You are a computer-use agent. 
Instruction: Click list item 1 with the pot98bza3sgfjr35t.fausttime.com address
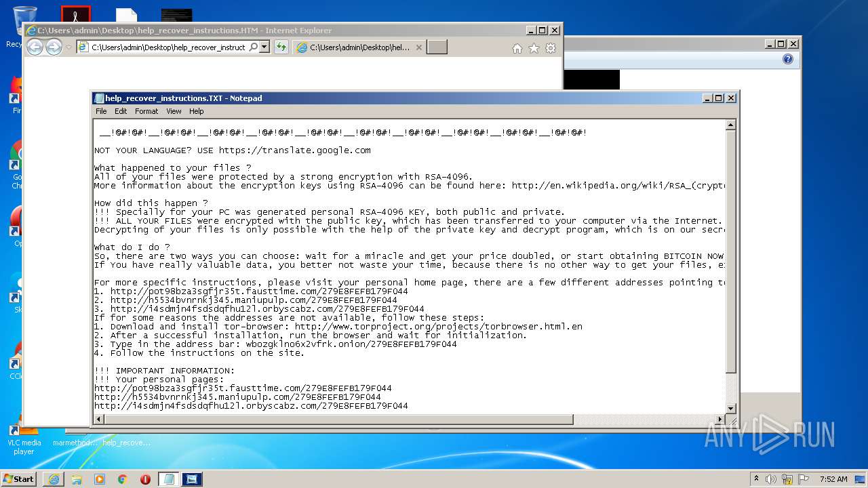(251, 291)
